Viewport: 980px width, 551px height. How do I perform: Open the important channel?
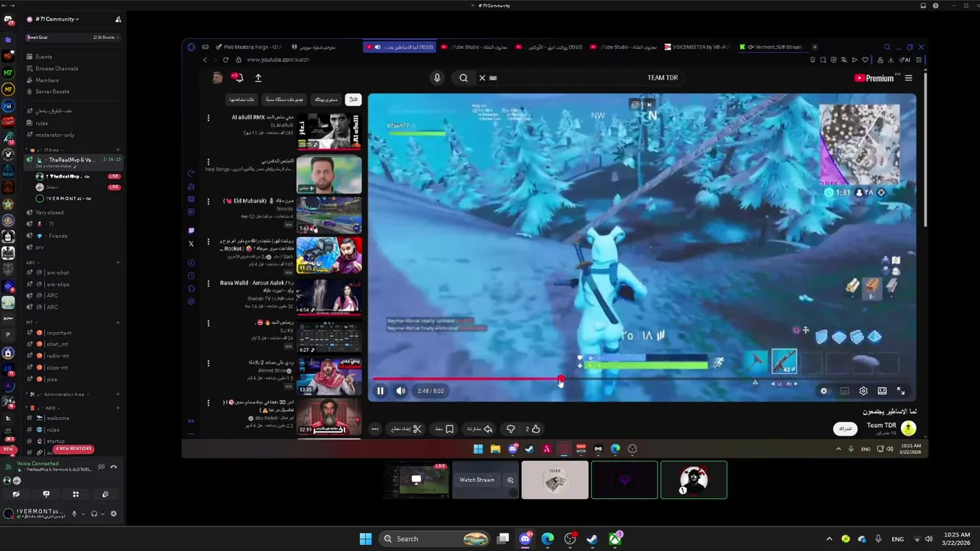coord(73,333)
